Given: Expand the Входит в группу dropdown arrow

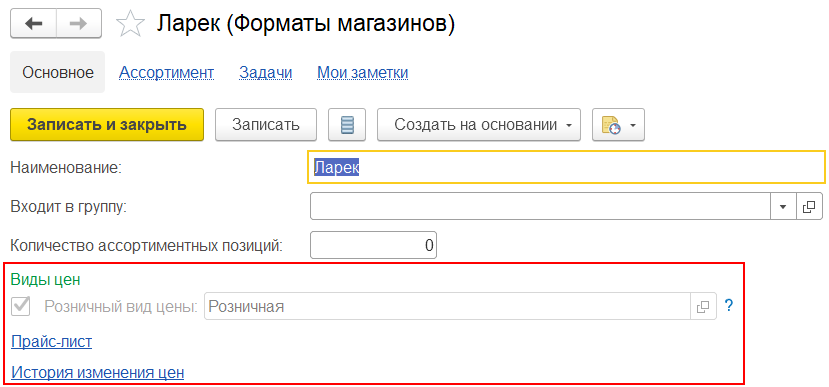Looking at the screenshot, I should (783, 207).
